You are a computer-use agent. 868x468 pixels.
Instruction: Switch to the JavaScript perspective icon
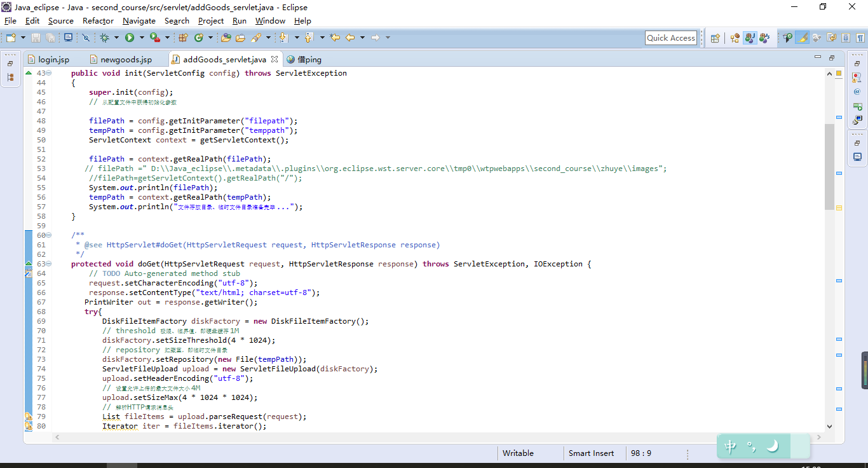point(764,38)
